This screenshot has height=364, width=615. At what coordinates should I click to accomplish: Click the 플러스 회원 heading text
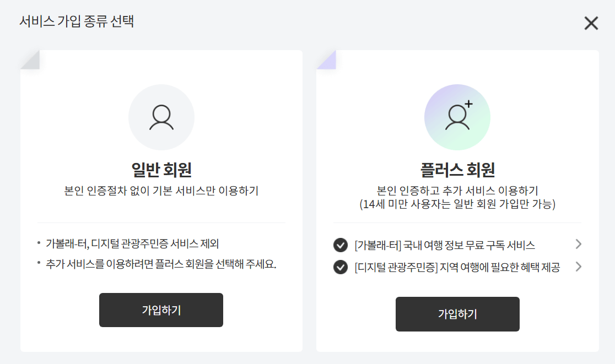(457, 171)
